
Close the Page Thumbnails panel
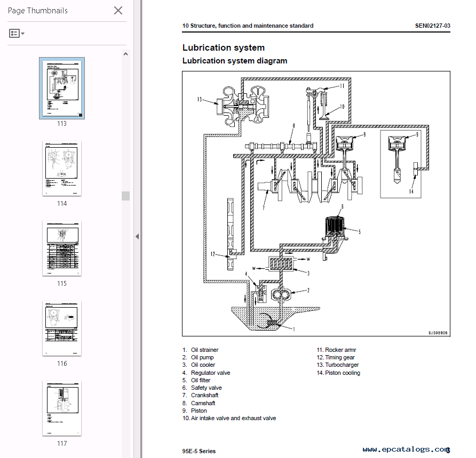[x=118, y=11]
